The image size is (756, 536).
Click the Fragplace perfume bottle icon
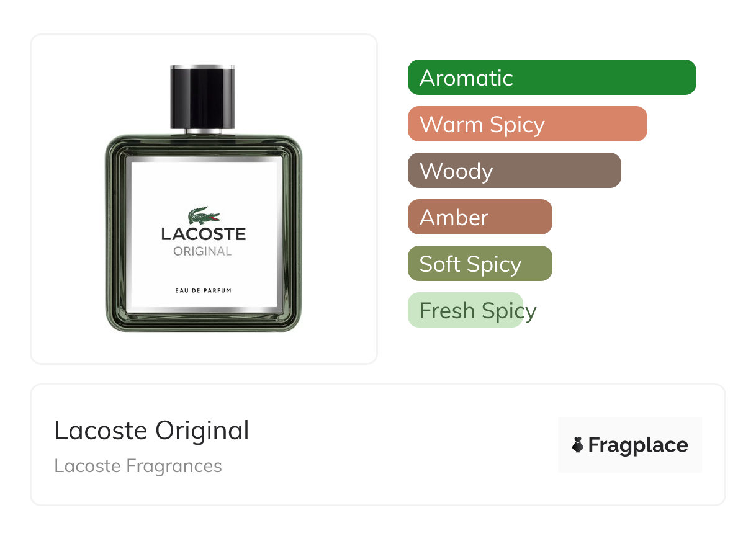tap(578, 445)
